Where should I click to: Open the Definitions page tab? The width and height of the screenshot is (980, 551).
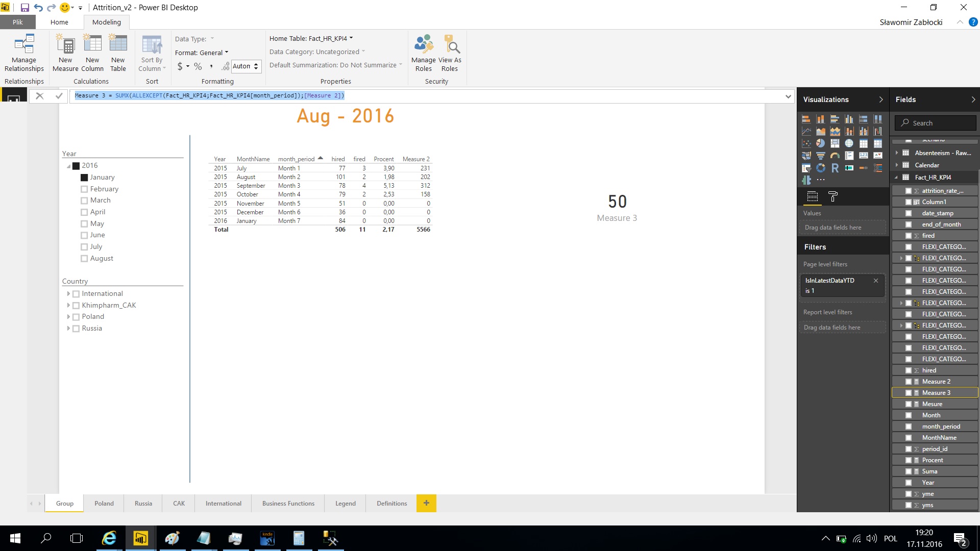pos(392,503)
